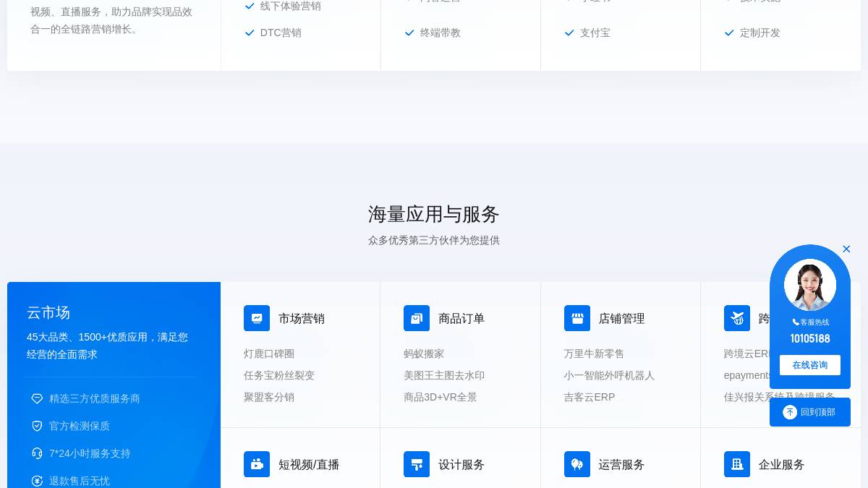Open the 商品3D+VR全景 app link
868x488 pixels.
(441, 397)
